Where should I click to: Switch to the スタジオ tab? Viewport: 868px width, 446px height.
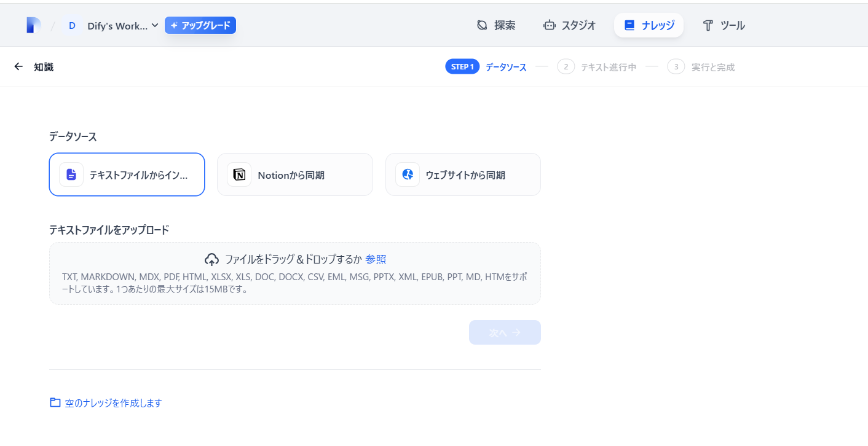tap(570, 25)
